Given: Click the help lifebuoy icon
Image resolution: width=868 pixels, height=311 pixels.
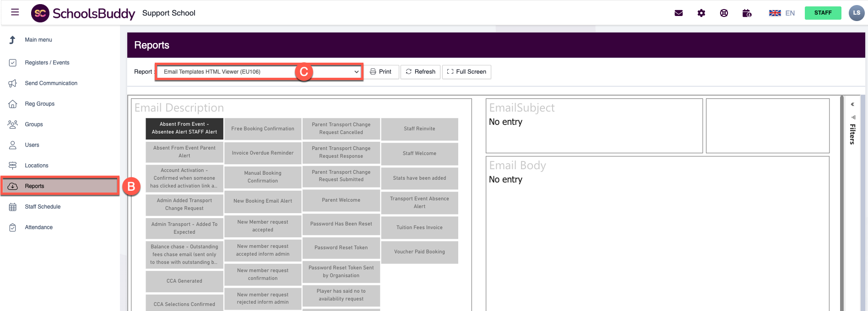Looking at the screenshot, I should click(724, 13).
